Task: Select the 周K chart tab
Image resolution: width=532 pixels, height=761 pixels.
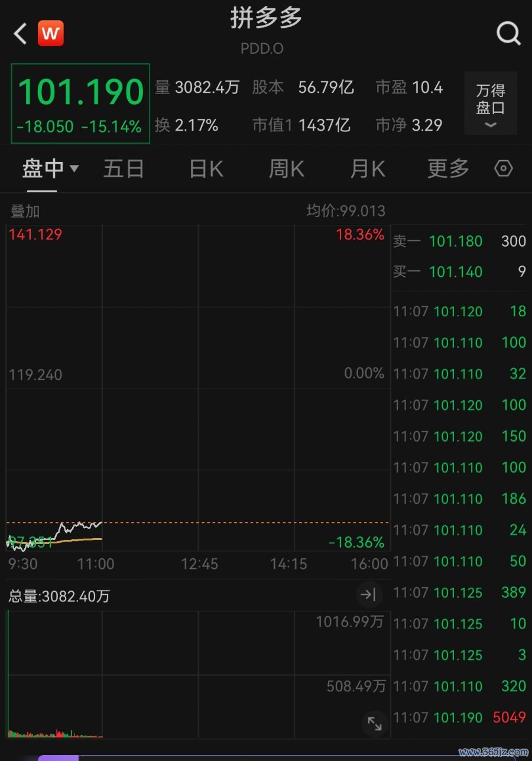Action: click(287, 169)
